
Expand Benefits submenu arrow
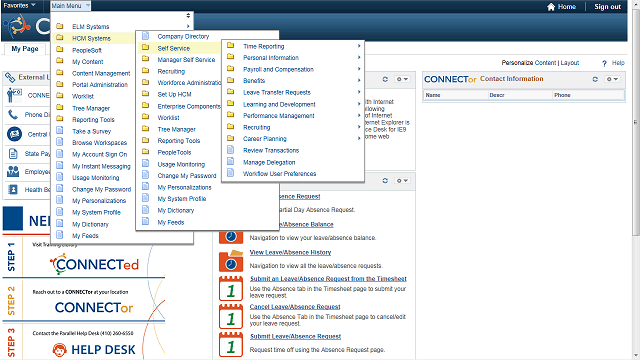(359, 80)
